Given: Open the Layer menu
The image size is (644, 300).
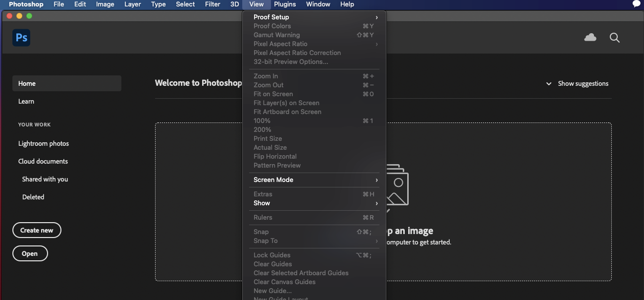Looking at the screenshot, I should (132, 4).
